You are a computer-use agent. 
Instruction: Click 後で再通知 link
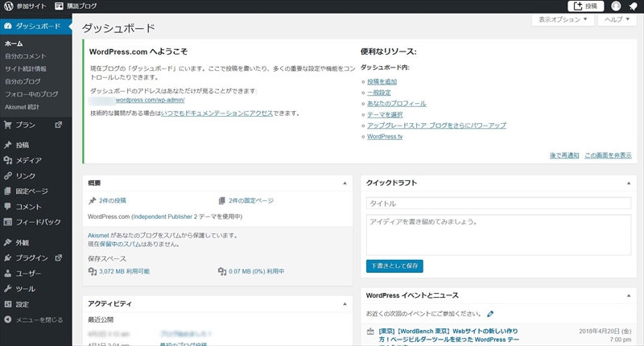tap(564, 155)
